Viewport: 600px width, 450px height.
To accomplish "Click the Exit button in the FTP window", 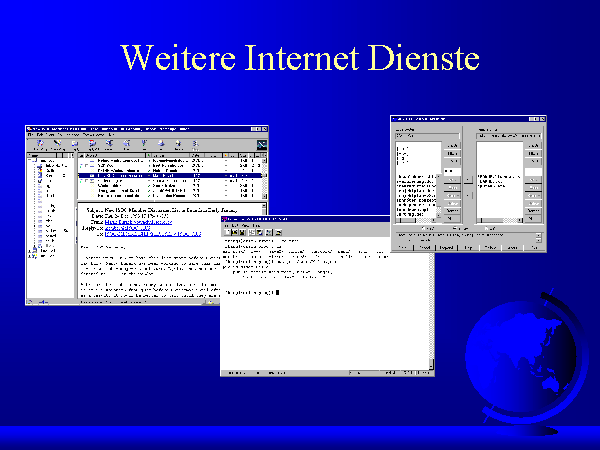I will [536, 246].
